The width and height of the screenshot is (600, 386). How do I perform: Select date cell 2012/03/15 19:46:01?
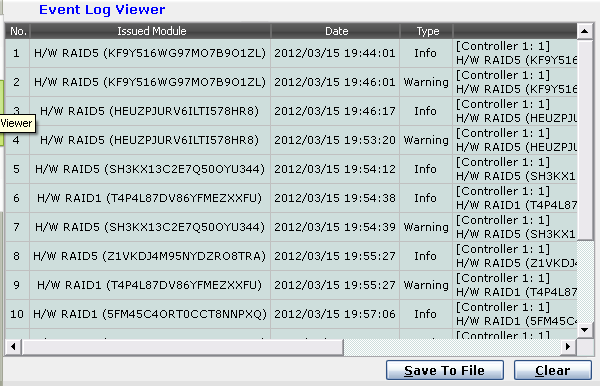point(335,82)
